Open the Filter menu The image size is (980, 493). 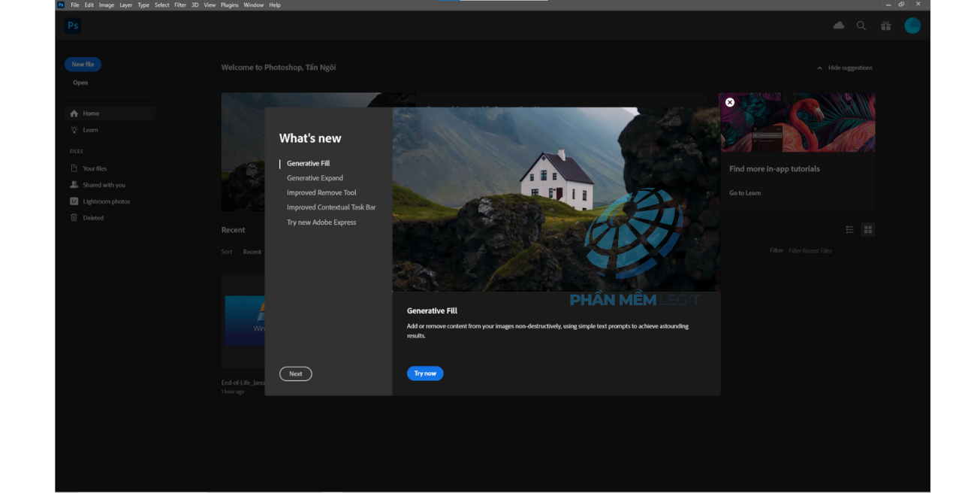tap(180, 5)
